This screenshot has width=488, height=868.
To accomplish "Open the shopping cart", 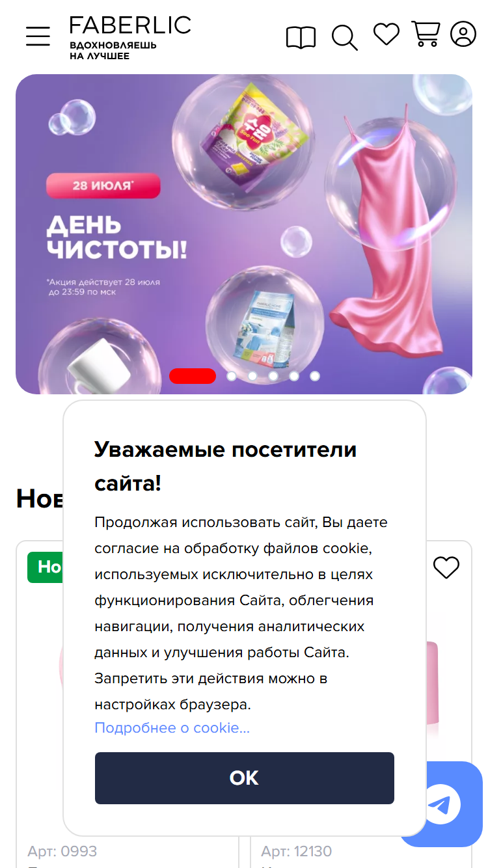I will [x=426, y=34].
